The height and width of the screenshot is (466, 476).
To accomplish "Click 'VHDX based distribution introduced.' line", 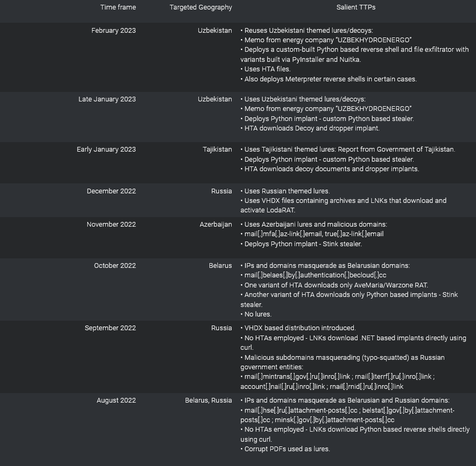I will coord(298,328).
